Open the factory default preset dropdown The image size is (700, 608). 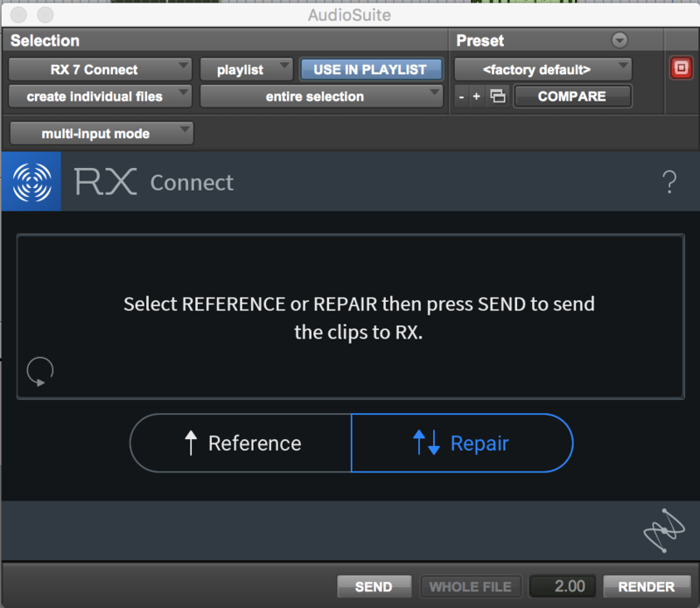(542, 70)
